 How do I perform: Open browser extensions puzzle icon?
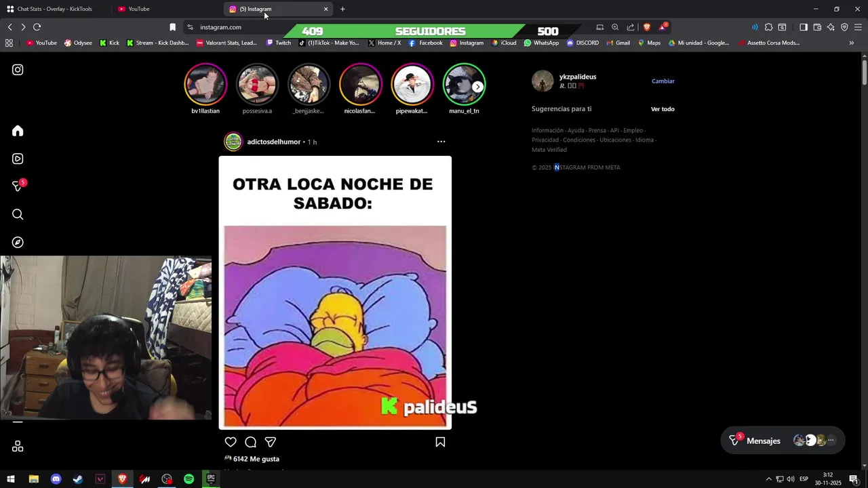(x=768, y=27)
